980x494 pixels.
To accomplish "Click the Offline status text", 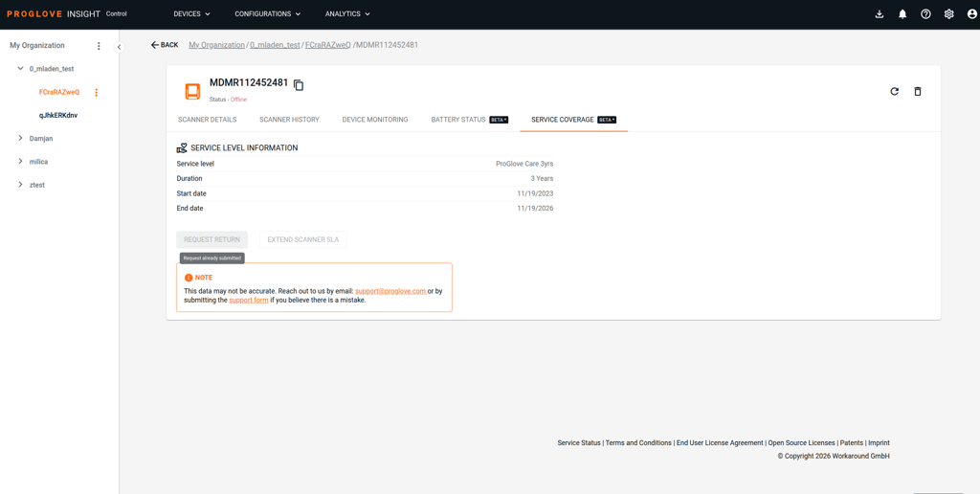I will 238,100.
